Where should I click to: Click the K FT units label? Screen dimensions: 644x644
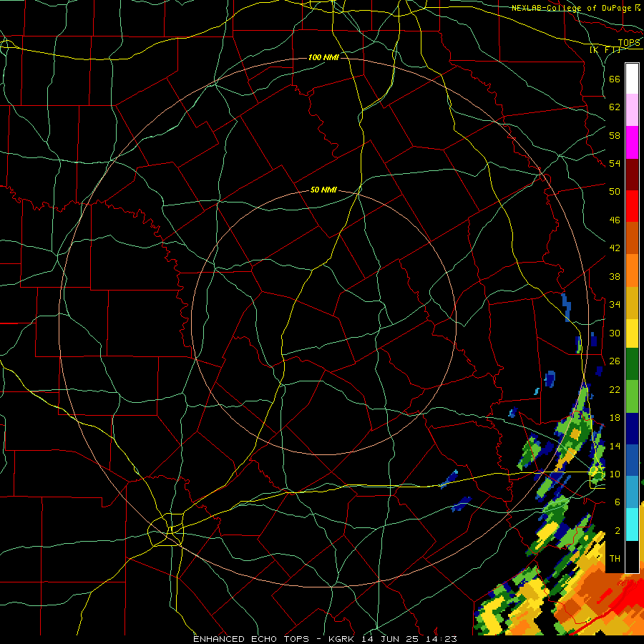[605, 50]
